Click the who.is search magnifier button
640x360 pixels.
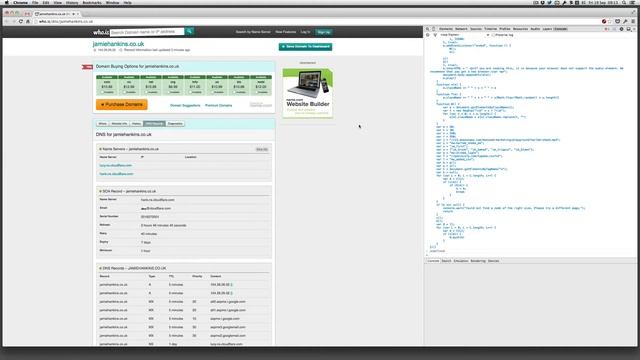click(x=189, y=31)
